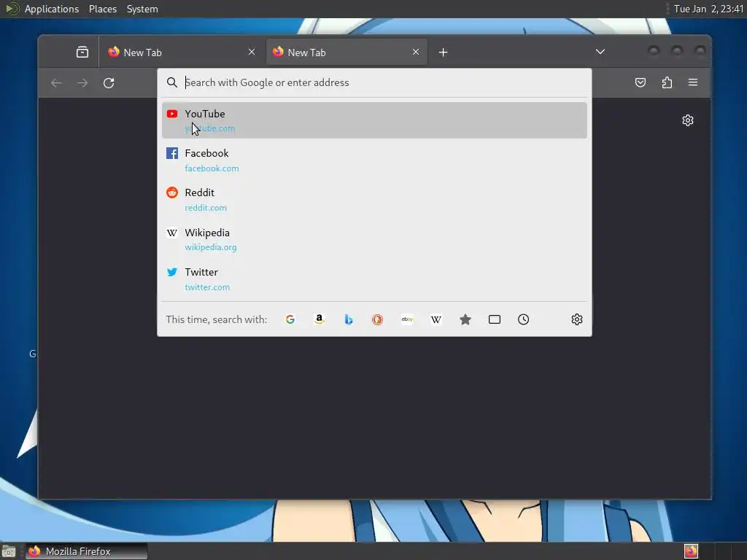The height and width of the screenshot is (560, 747).
Task: Activate Mozilla Firefox taskbar button
Action: pyautogui.click(x=86, y=551)
